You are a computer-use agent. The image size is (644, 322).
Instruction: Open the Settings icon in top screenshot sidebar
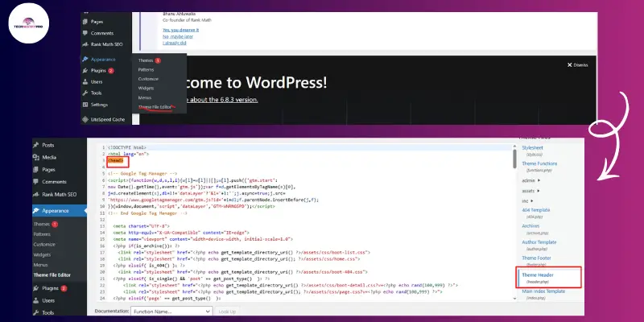pos(85,105)
